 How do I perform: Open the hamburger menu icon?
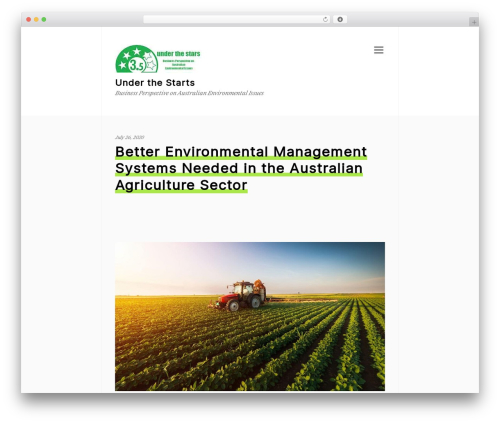[378, 50]
